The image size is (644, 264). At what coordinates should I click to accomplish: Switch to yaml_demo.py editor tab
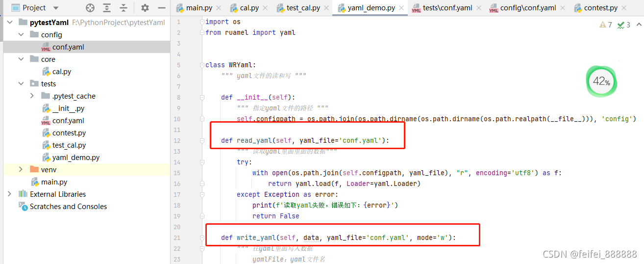click(x=371, y=8)
